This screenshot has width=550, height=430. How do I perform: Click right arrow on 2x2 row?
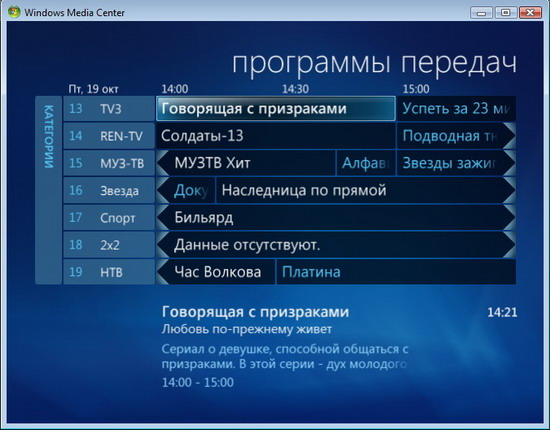click(x=510, y=245)
